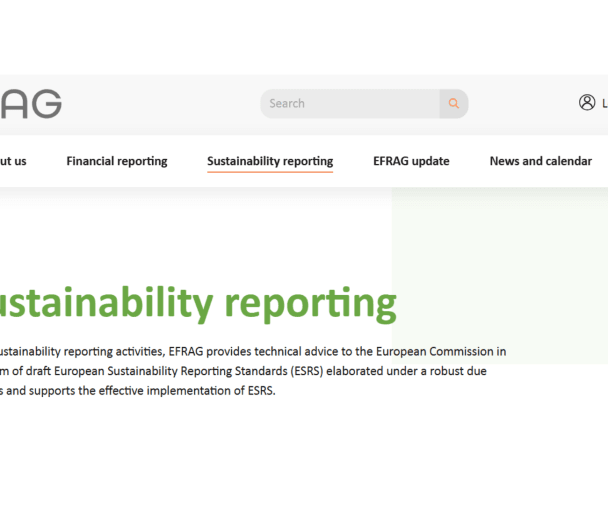
Task: Click the EFRAG logo in header
Action: tap(30, 104)
